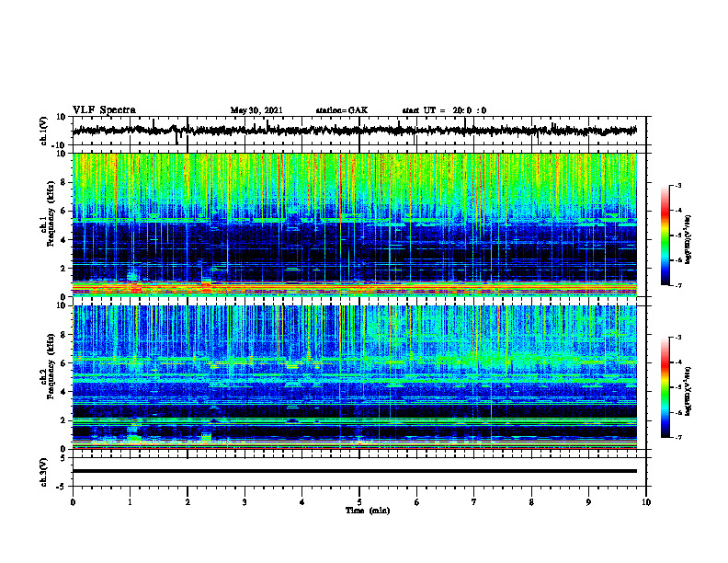Select the date text 'May 30, 2021'

coord(256,110)
